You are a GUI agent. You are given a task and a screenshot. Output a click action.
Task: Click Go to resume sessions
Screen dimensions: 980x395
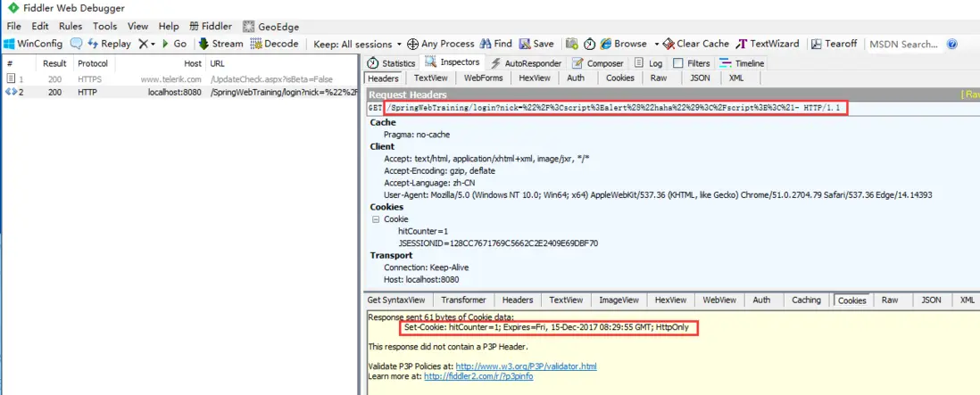click(x=174, y=44)
